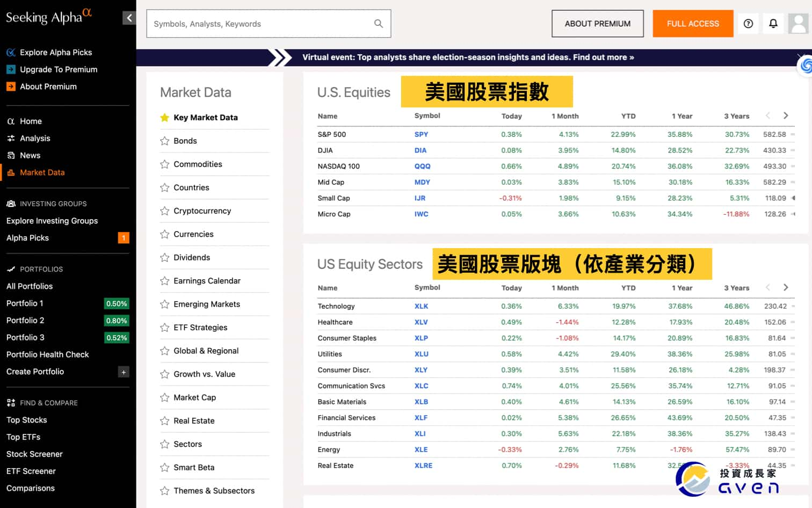The image size is (812, 508).
Task: Open notifications bell icon
Action: point(773,24)
